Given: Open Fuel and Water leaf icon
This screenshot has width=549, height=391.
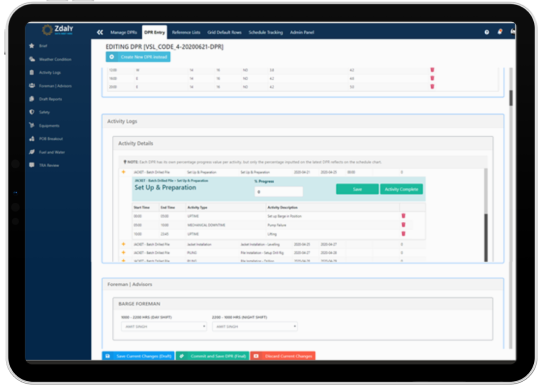Looking at the screenshot, I should [x=32, y=152].
